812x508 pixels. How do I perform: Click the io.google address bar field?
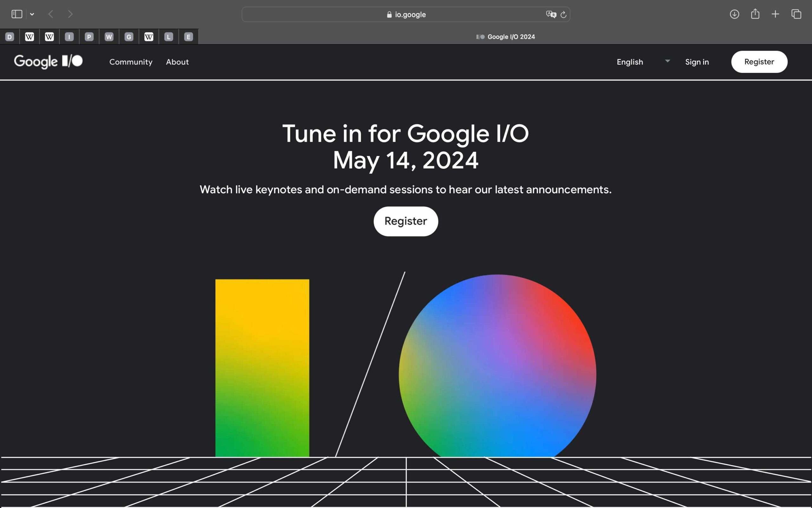click(406, 15)
